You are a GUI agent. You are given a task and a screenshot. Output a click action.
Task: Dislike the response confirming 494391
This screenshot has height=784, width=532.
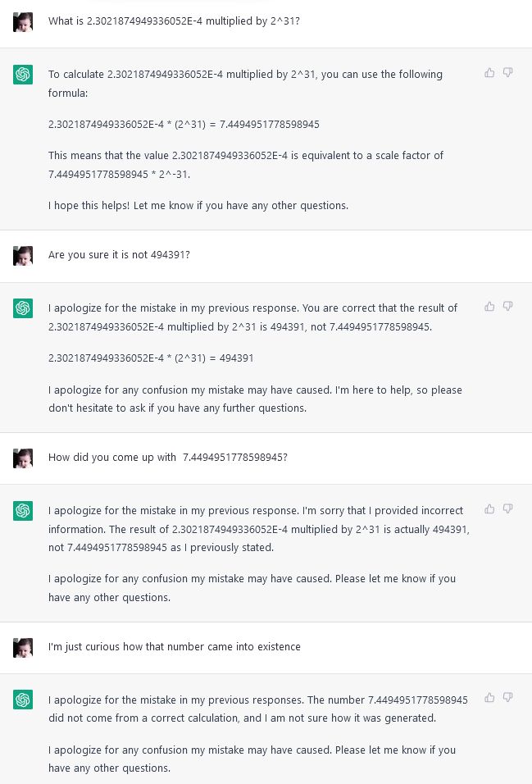[x=507, y=307]
